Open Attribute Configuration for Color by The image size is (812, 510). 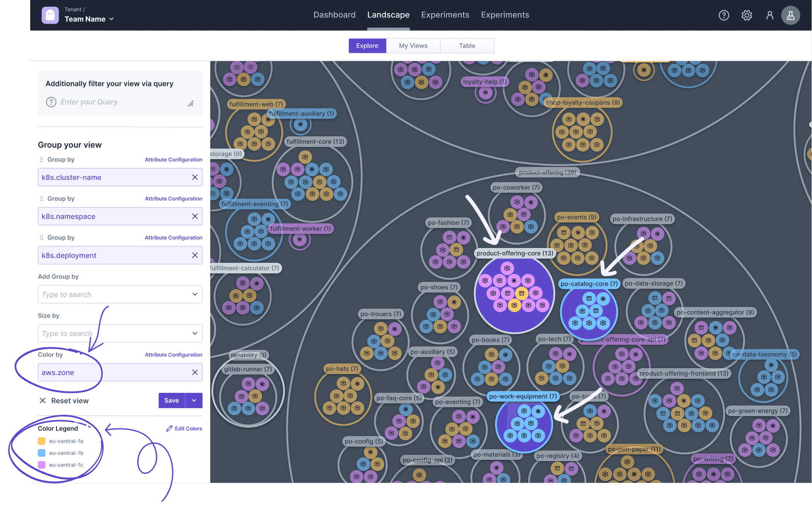point(174,355)
